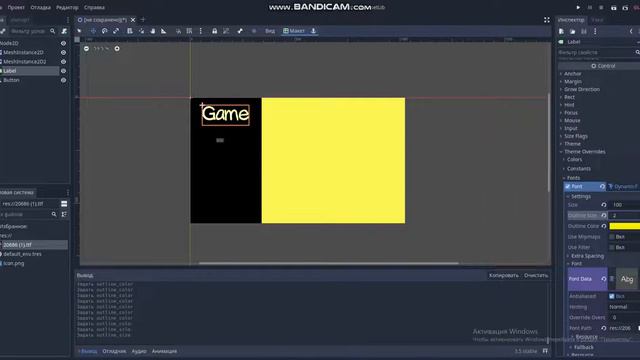Expand the Rect property group
The width and height of the screenshot is (640, 360).
tap(569, 97)
